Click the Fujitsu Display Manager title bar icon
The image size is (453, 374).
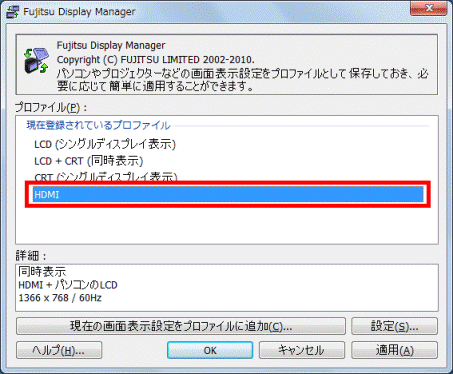tap(13, 12)
